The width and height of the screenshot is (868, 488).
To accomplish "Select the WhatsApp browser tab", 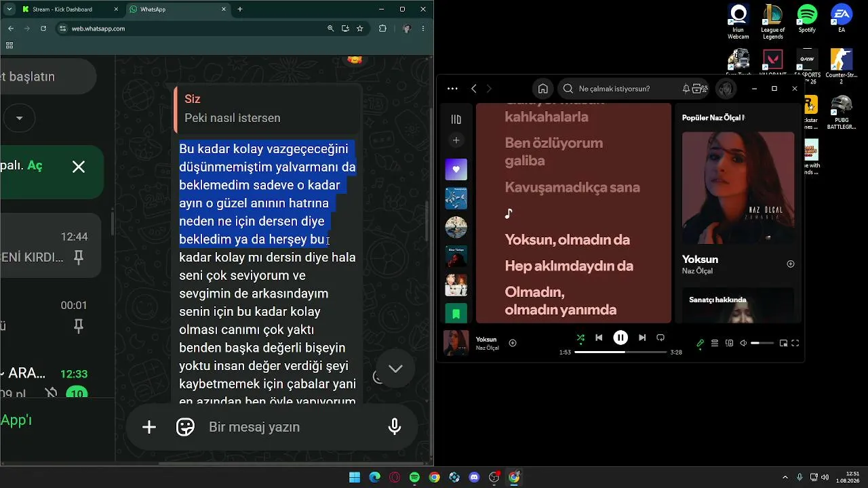I will click(x=178, y=9).
